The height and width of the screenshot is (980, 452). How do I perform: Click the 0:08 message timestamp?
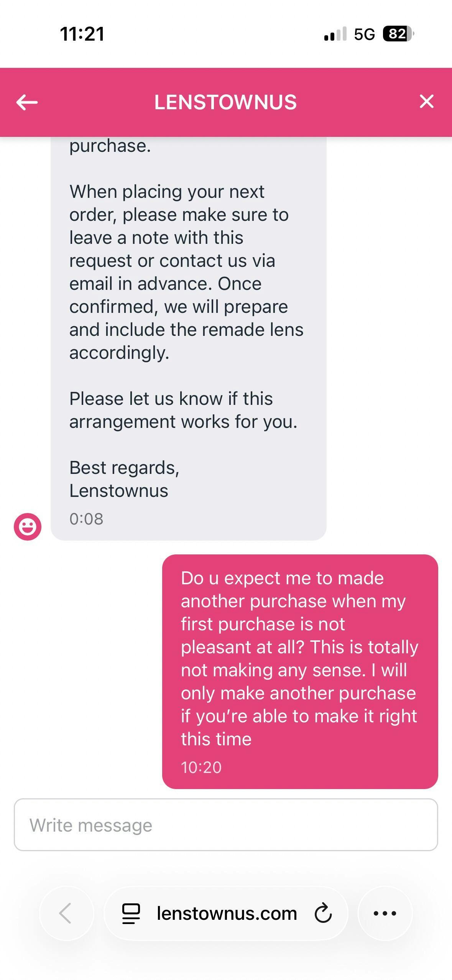click(86, 519)
